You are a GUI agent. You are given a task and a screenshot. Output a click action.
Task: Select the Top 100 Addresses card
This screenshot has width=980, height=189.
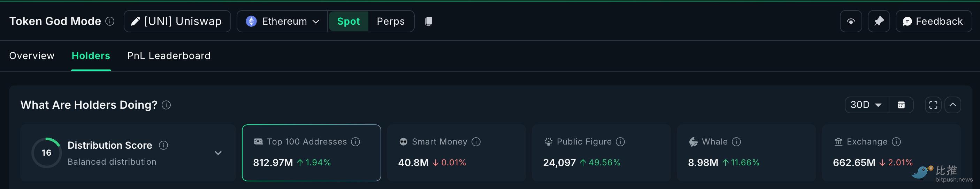pyautogui.click(x=311, y=153)
